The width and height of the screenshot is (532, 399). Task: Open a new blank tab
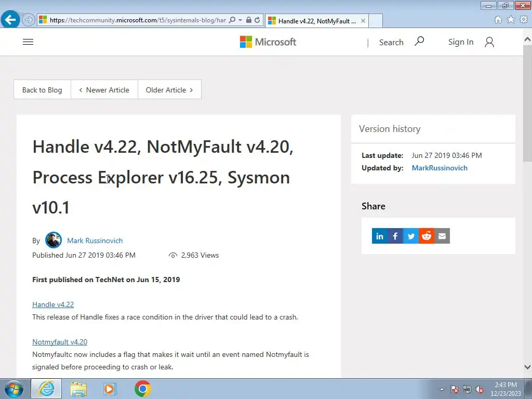376,21
